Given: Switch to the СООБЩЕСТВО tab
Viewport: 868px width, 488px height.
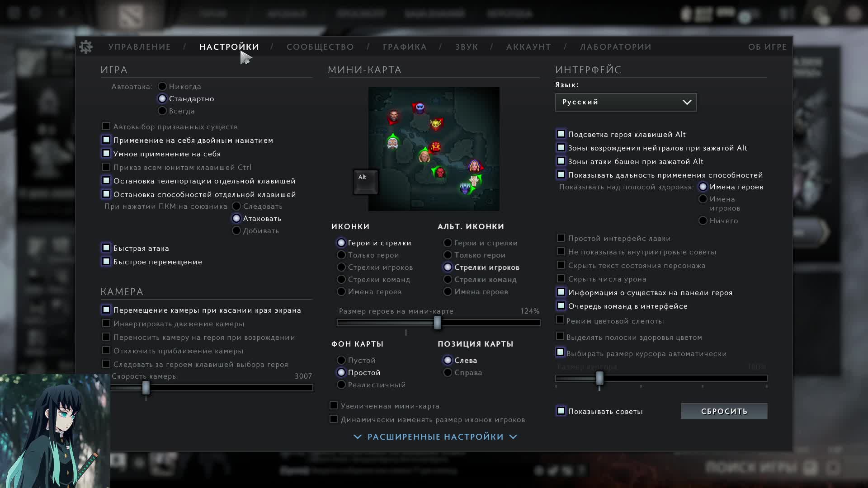Looking at the screenshot, I should 320,47.
